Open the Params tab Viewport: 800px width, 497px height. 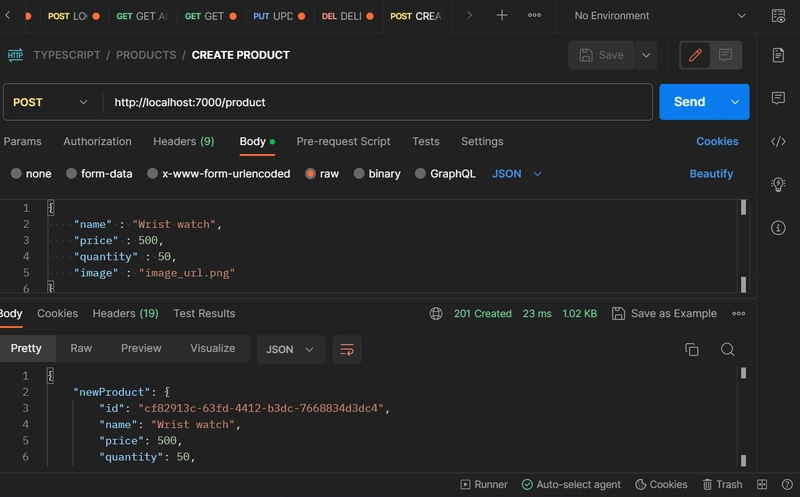pos(22,141)
